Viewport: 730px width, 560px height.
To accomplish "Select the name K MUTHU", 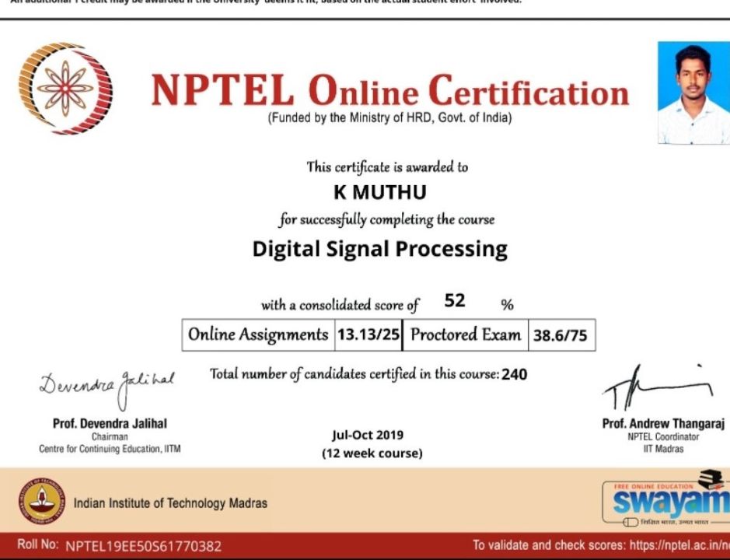I will tap(380, 192).
